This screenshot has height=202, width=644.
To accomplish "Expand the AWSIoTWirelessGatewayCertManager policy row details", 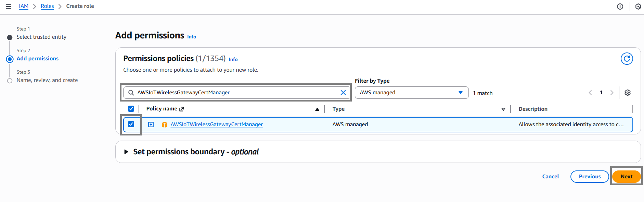I will point(151,124).
